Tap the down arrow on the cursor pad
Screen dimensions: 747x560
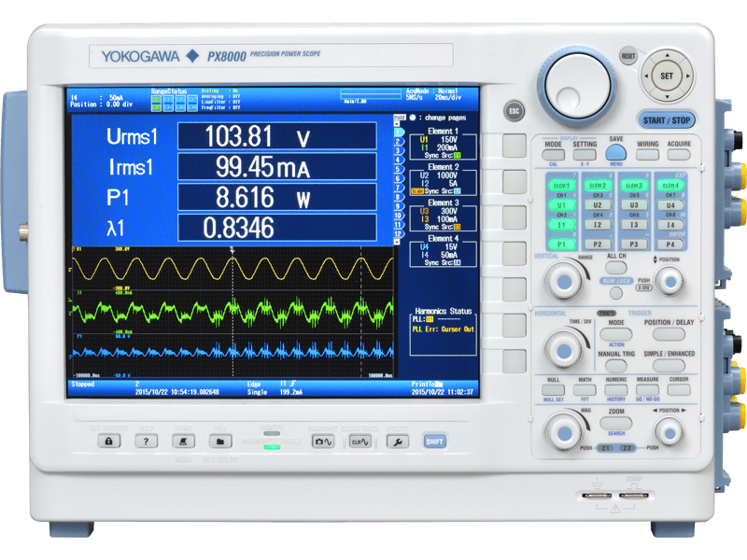[667, 96]
